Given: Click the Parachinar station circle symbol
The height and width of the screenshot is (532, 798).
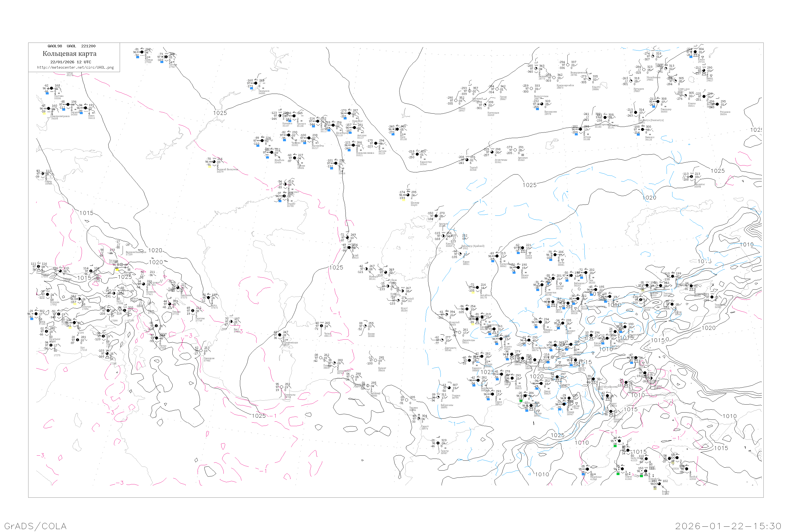Looking at the screenshot, I should point(587,469).
